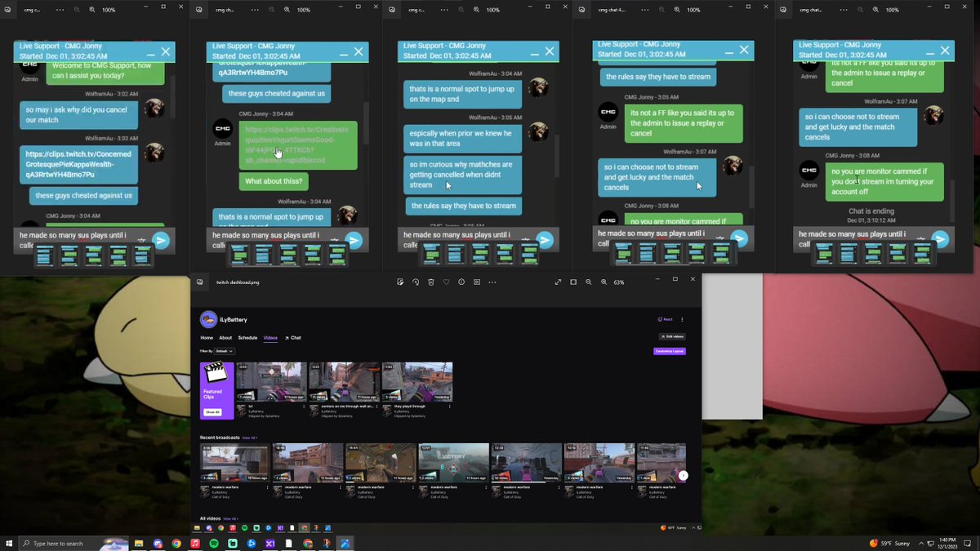Click the edit image icon in twitch dashboard viewer
The image size is (980, 551).
point(400,282)
